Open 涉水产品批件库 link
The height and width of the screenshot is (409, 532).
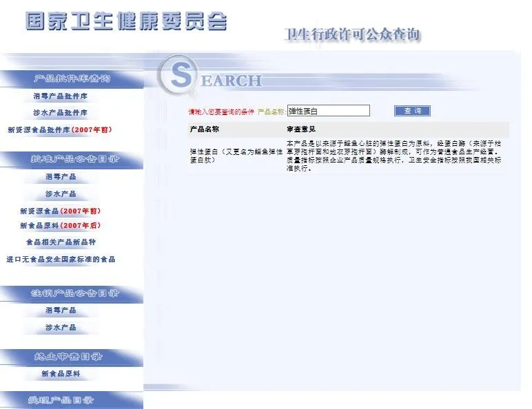(x=61, y=113)
